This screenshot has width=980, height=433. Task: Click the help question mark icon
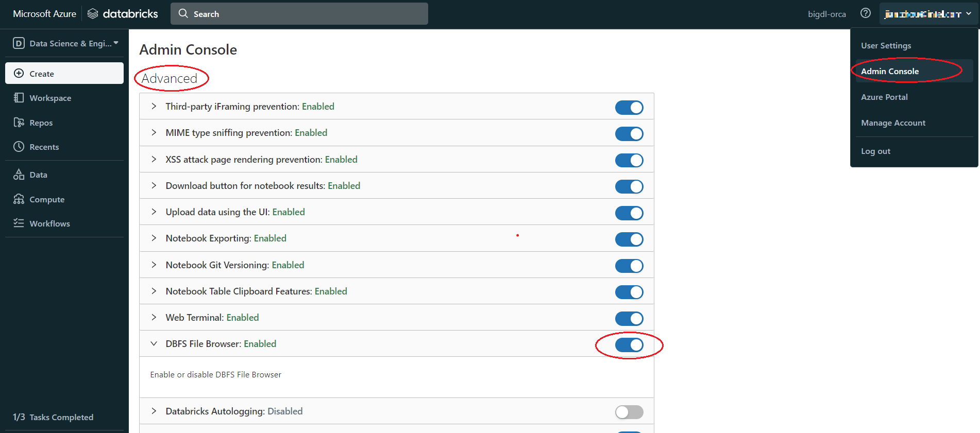866,13
